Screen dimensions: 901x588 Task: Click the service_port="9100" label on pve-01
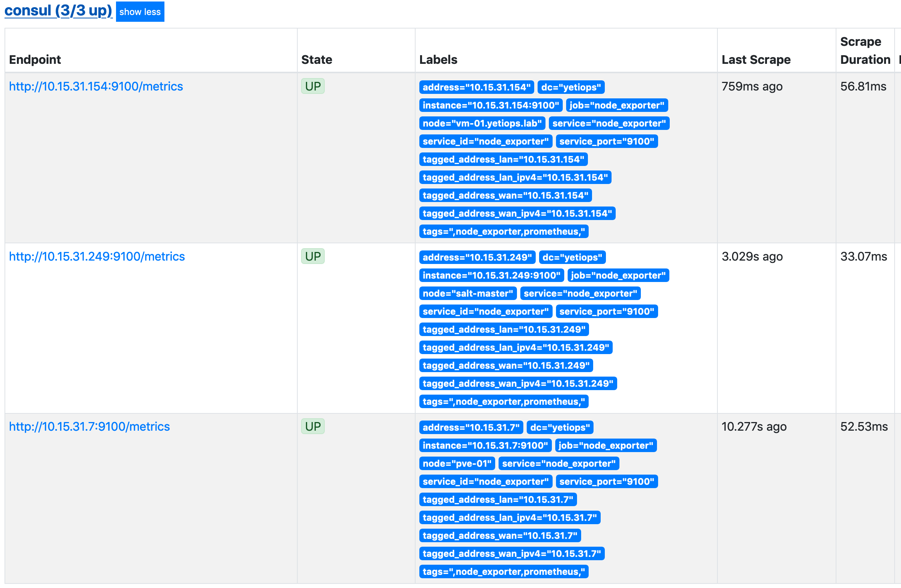point(607,481)
